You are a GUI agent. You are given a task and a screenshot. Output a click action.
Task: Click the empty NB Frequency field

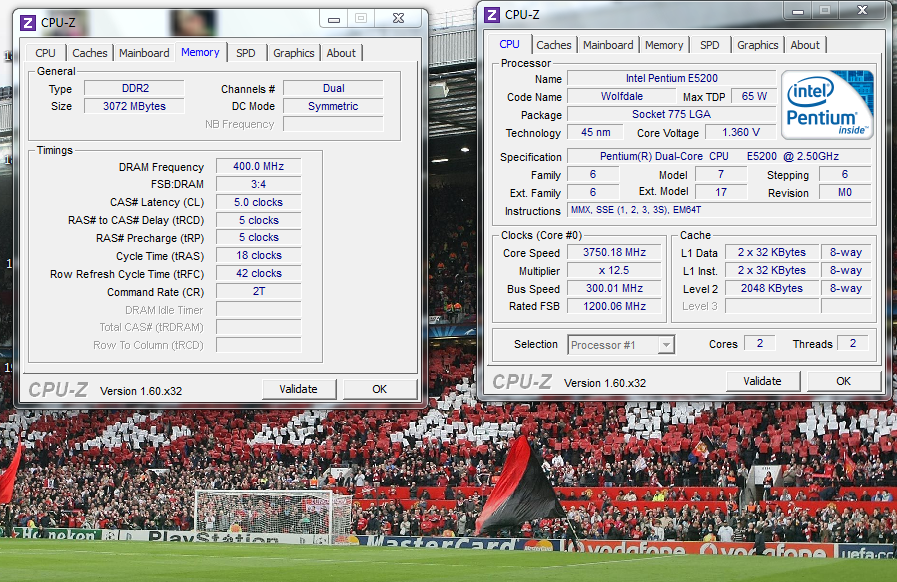(334, 124)
